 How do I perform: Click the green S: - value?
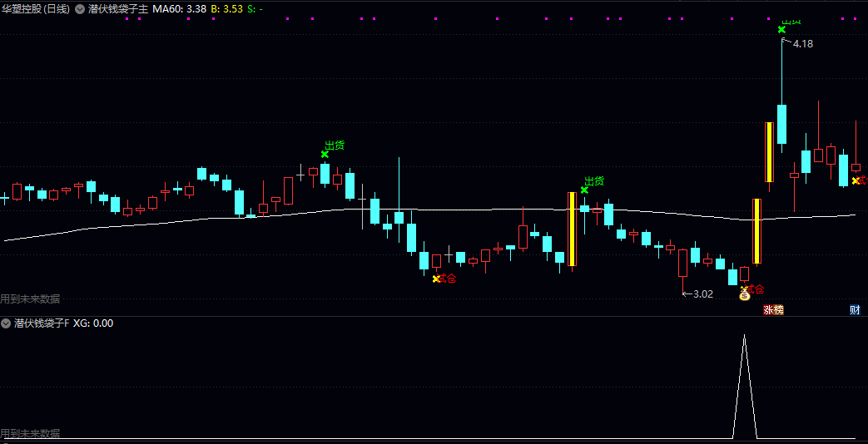pyautogui.click(x=255, y=9)
